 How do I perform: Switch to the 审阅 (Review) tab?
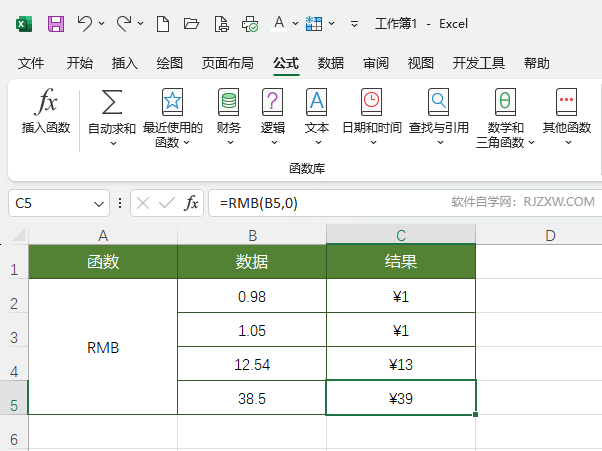(x=376, y=63)
